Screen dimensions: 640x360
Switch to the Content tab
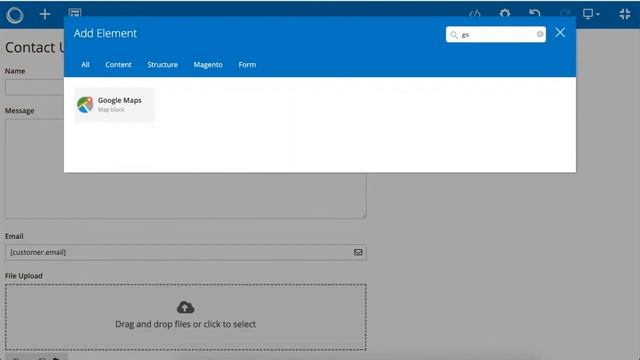point(118,64)
